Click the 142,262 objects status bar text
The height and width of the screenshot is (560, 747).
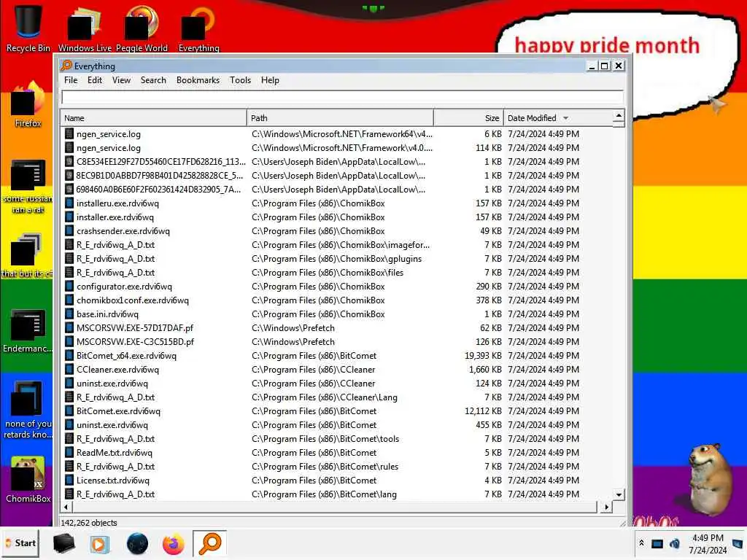click(89, 523)
